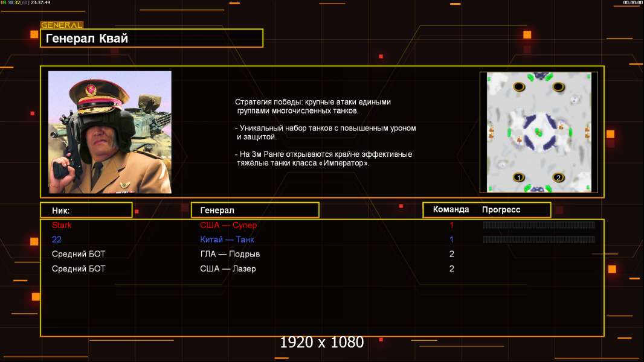
Task: Click the 00:00:00 timer readout
Action: click(633, 2)
